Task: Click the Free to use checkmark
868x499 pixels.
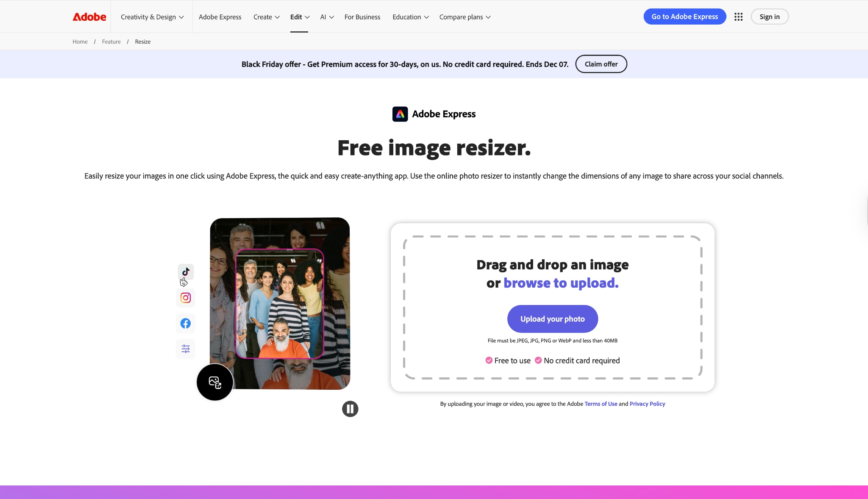Action: [x=490, y=360]
